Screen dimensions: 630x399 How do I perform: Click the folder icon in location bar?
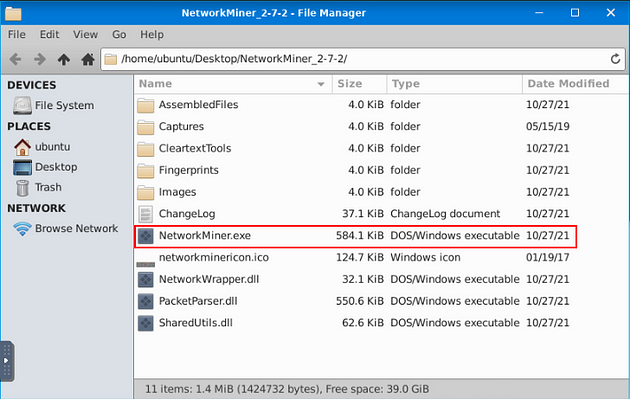point(110,59)
